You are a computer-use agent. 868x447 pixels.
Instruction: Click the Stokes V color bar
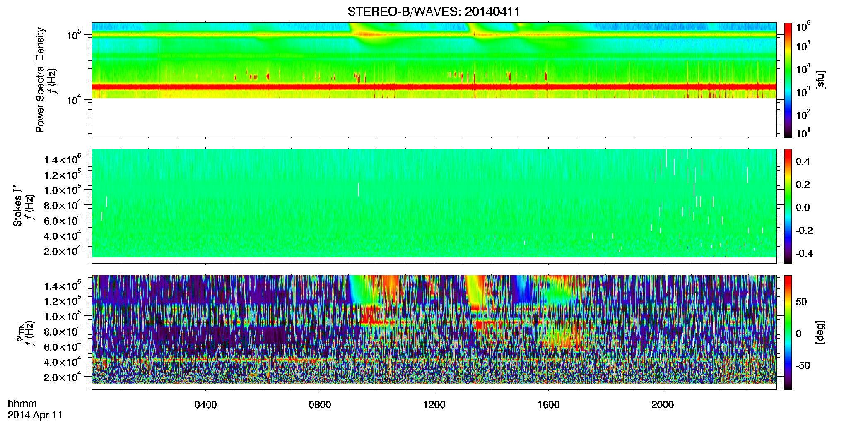pyautogui.click(x=788, y=206)
